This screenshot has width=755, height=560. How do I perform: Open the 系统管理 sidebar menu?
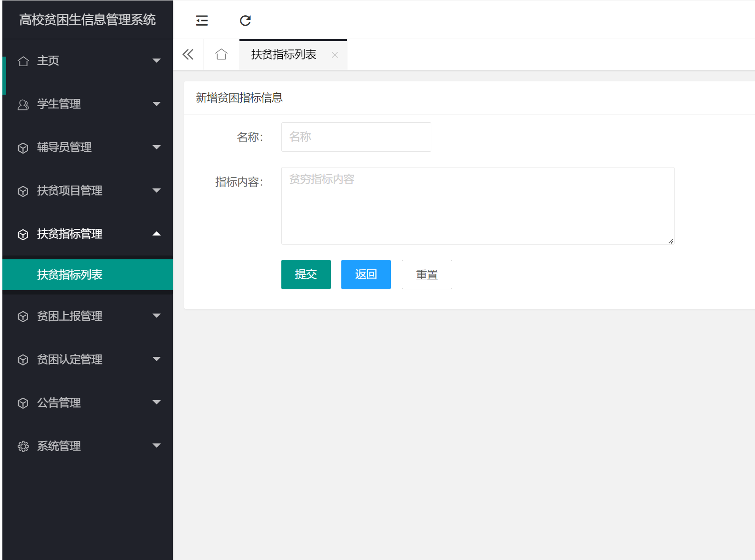88,446
